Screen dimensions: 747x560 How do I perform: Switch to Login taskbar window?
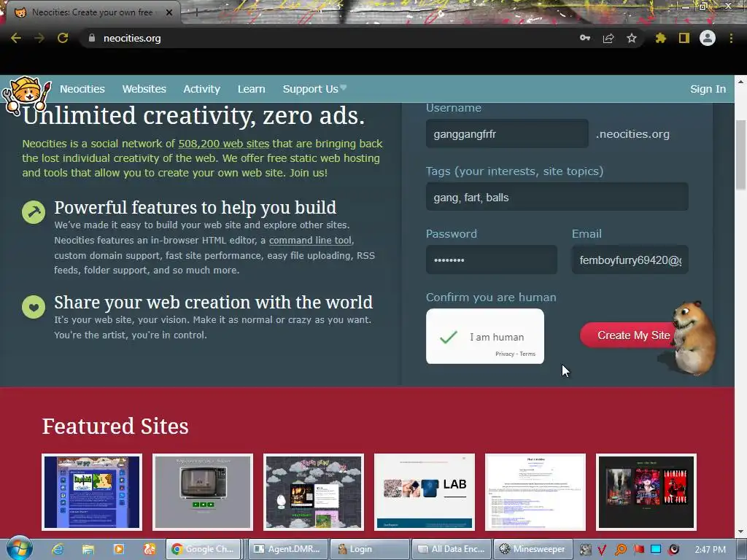(x=370, y=549)
